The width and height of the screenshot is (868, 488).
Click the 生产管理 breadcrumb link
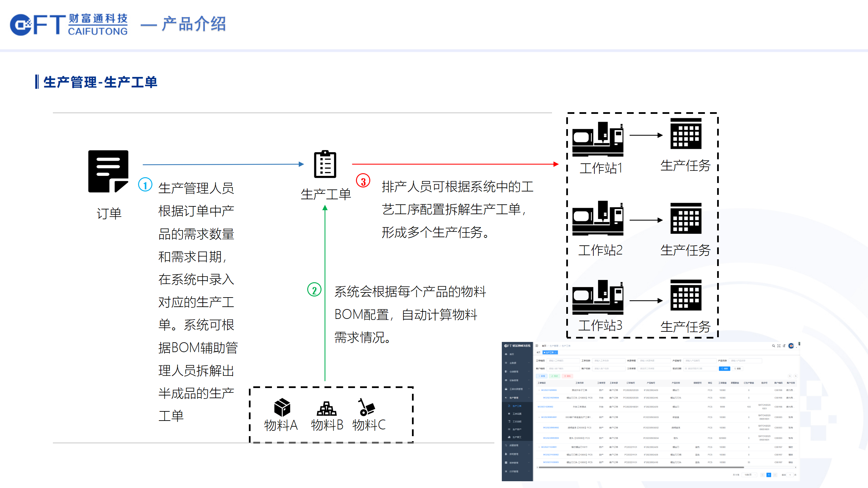[x=554, y=346]
